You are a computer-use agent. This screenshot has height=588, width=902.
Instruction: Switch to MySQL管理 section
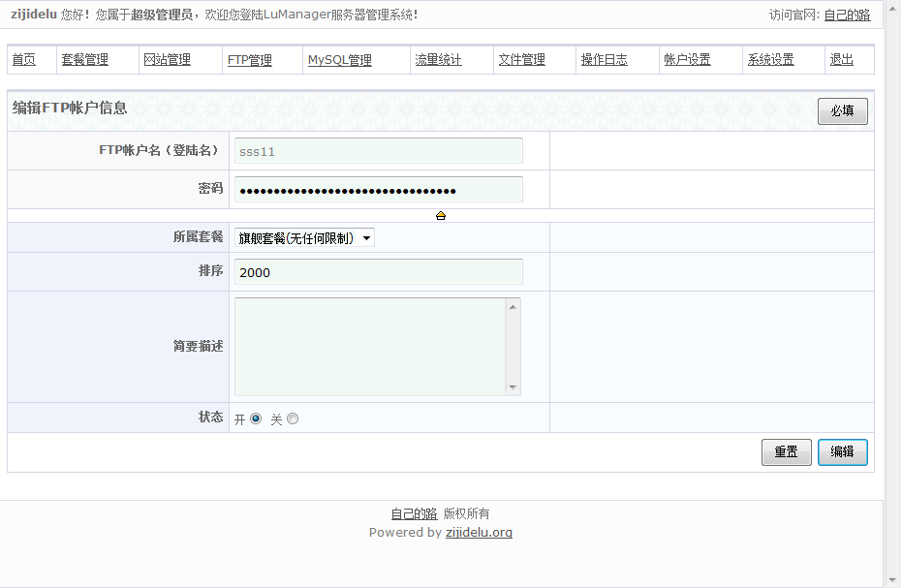pyautogui.click(x=340, y=60)
